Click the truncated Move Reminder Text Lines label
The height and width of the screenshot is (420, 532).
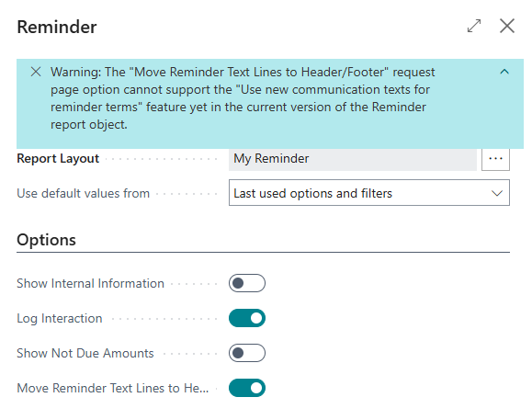113,388
